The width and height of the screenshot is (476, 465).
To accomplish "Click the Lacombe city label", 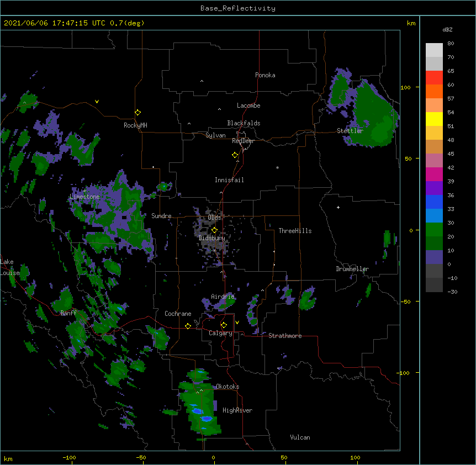I will pyautogui.click(x=248, y=105).
